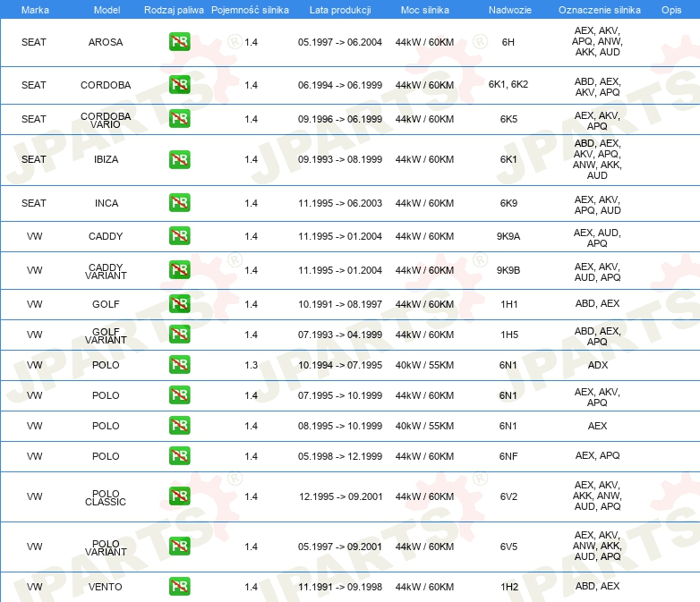Click production dates 11.1991 -> 09.1998

[x=340, y=587]
